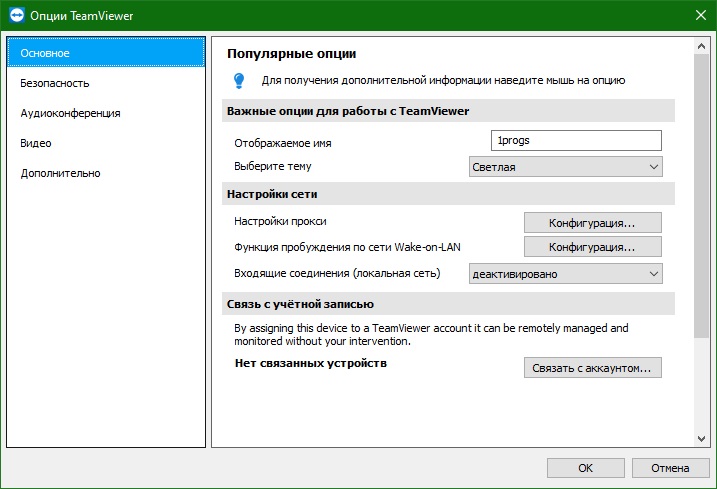Click the display name field with 1progs
This screenshot has width=717, height=489.
[576, 140]
